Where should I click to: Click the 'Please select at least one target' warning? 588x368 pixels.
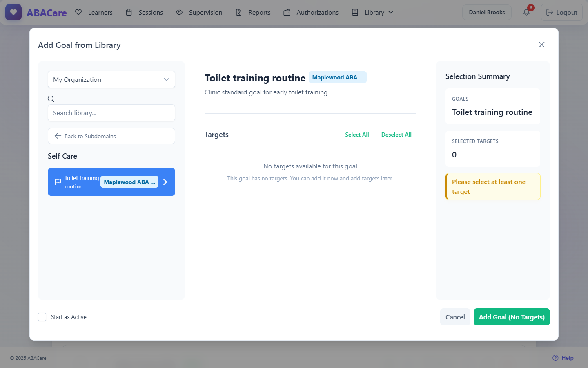[493, 186]
